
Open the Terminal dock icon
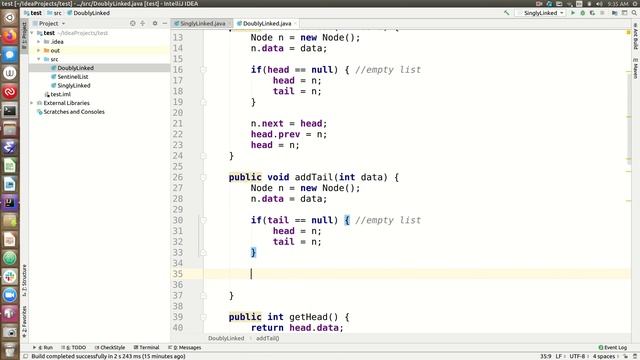click(x=9, y=110)
